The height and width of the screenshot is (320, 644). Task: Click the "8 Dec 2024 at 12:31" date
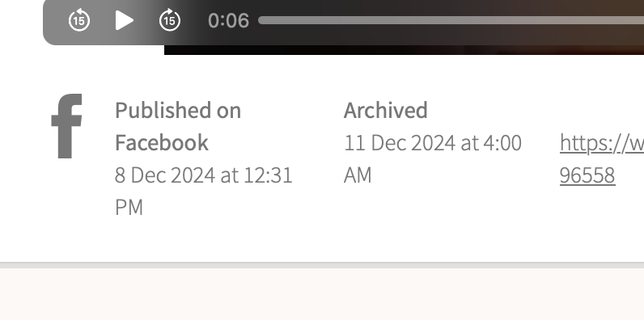tap(204, 175)
